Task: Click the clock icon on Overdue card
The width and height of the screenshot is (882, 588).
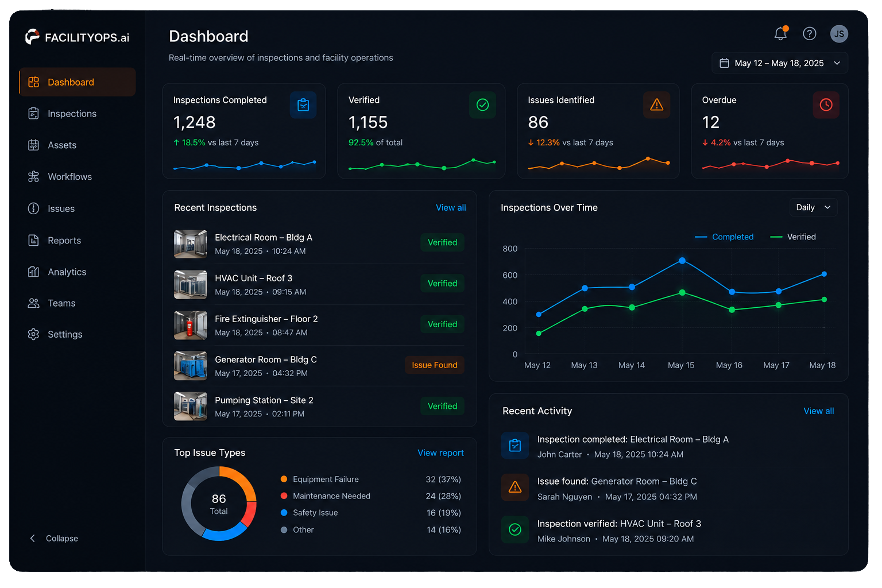Action: [826, 105]
